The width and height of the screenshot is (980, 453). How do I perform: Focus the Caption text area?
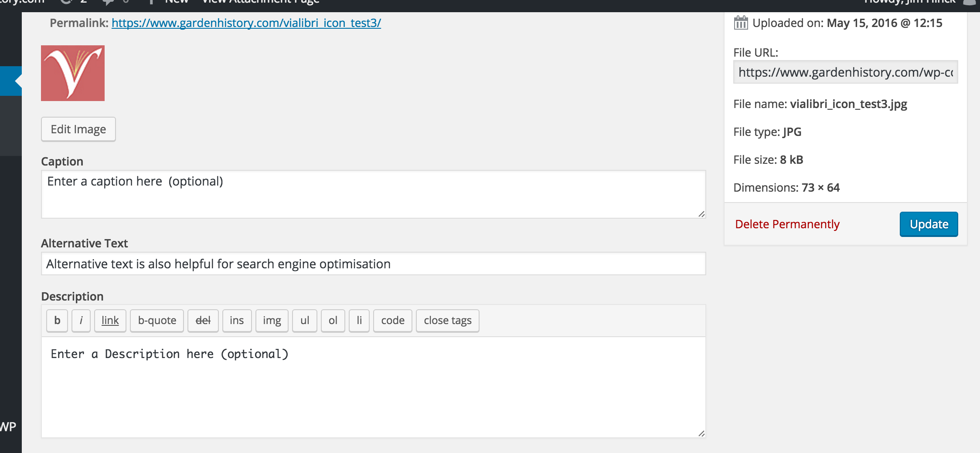374,194
